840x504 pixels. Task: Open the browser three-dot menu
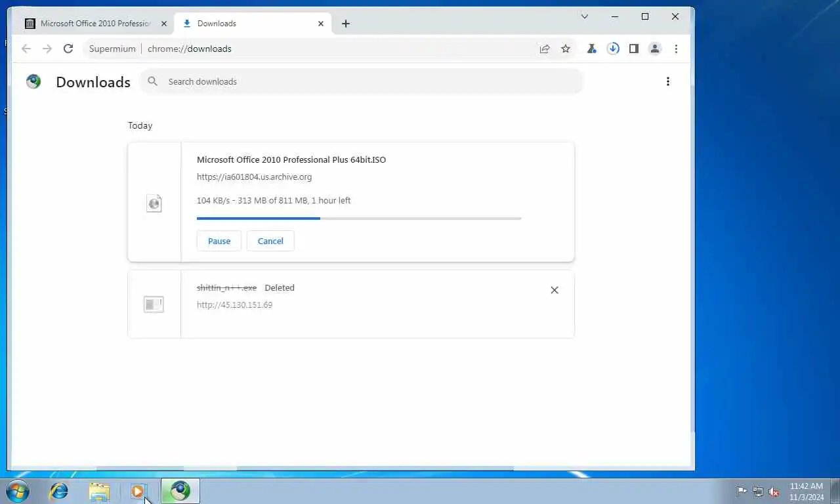pos(676,49)
